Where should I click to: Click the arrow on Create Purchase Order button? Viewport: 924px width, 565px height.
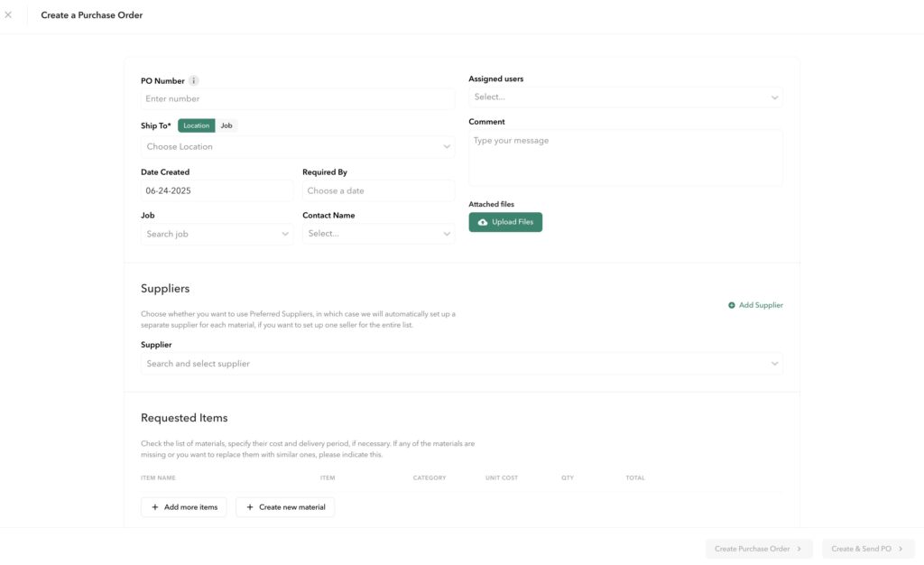[x=799, y=549]
